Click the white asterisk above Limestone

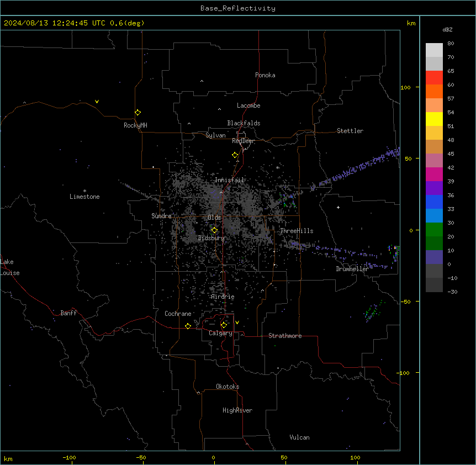click(84, 191)
